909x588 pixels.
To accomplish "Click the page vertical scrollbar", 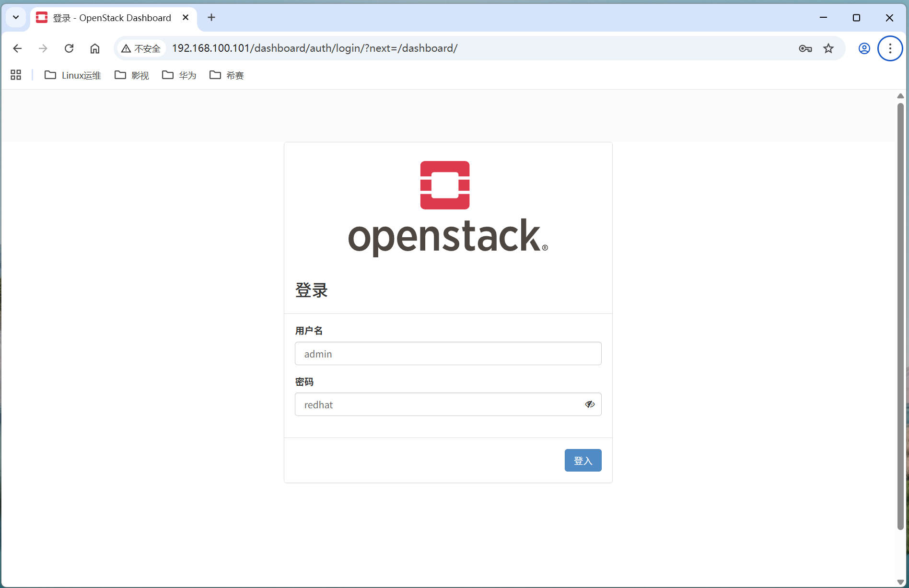I will tap(900, 316).
